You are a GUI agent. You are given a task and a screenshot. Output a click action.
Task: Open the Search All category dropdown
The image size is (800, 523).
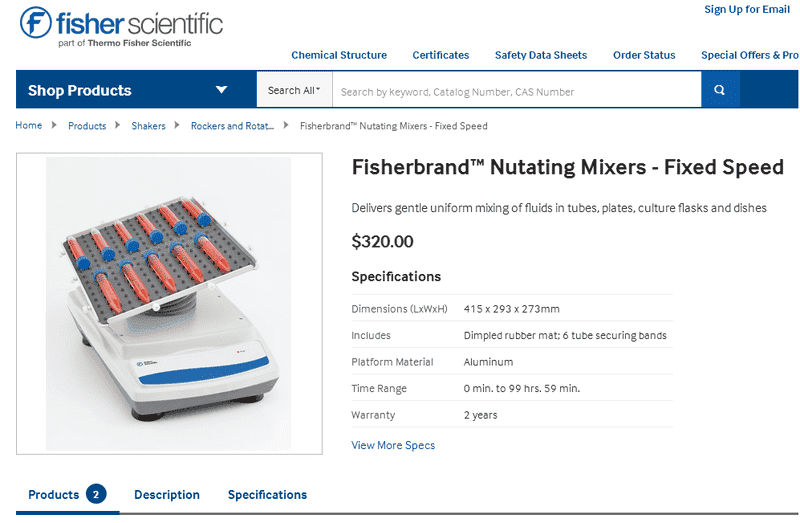click(x=294, y=90)
